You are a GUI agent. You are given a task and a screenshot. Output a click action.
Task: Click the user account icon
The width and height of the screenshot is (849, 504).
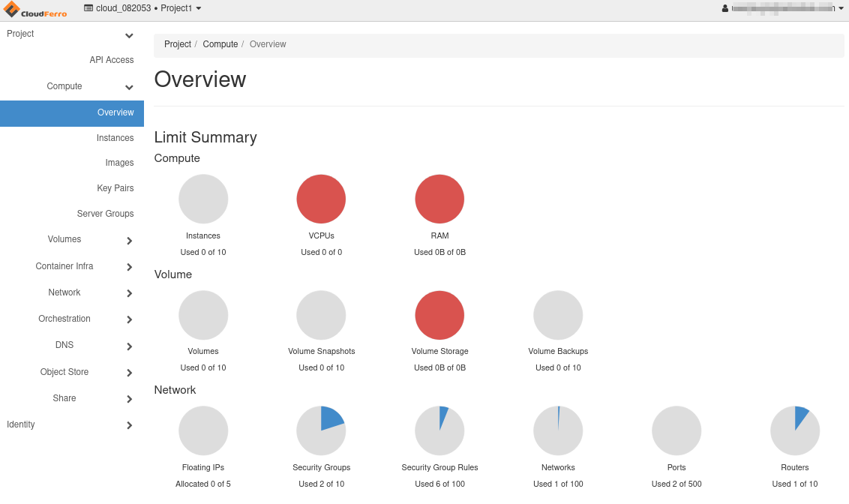tap(725, 8)
